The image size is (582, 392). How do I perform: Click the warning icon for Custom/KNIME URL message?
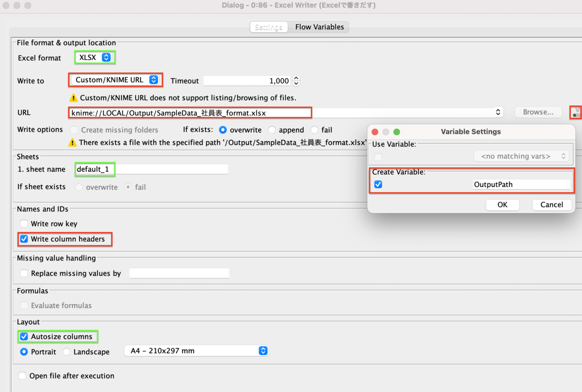73,98
